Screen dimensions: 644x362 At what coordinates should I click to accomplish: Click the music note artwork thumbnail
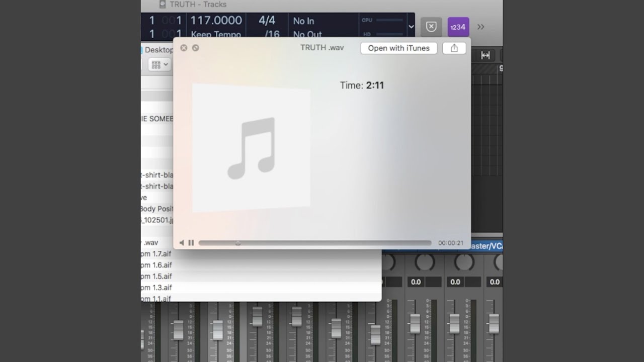tap(252, 148)
